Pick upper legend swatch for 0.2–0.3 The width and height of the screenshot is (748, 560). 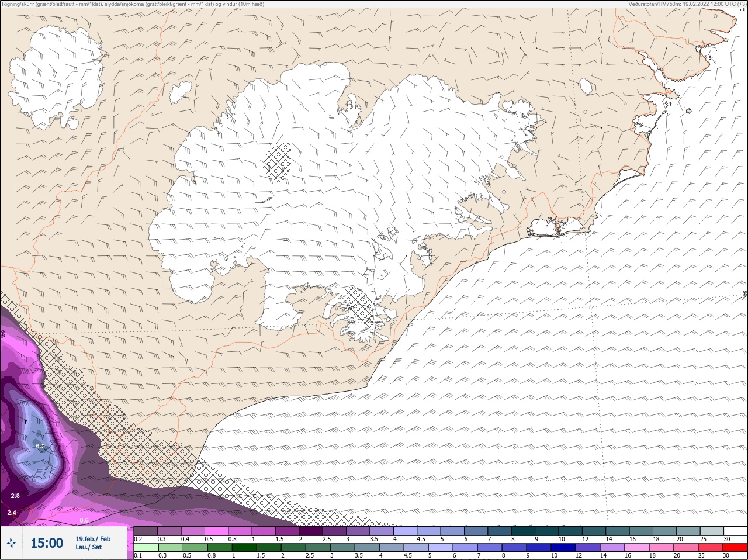coord(146,531)
